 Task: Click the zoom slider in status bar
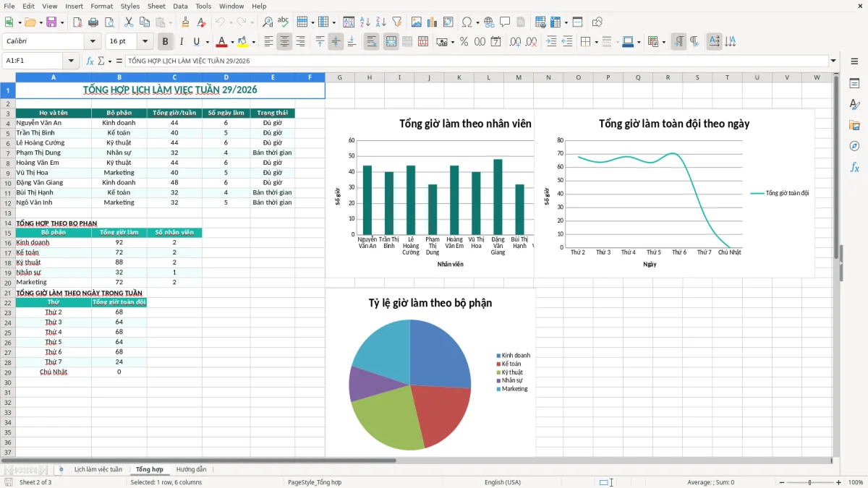pos(810,482)
